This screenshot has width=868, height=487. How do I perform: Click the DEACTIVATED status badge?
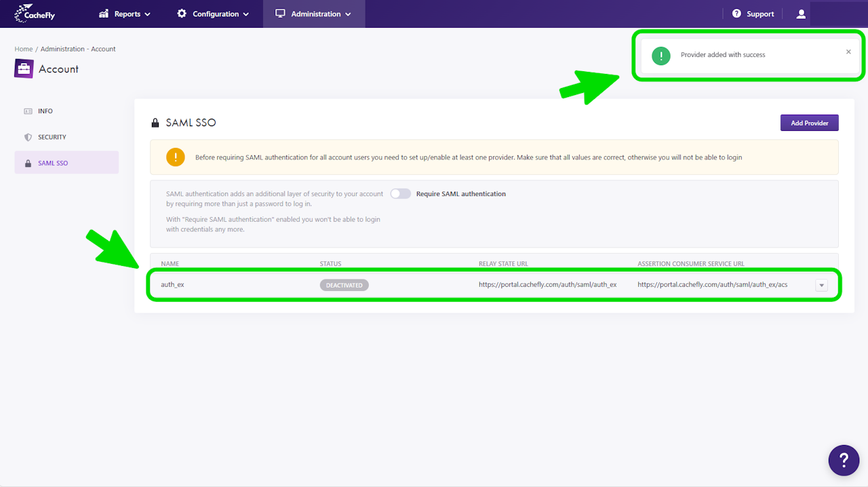pyautogui.click(x=344, y=286)
